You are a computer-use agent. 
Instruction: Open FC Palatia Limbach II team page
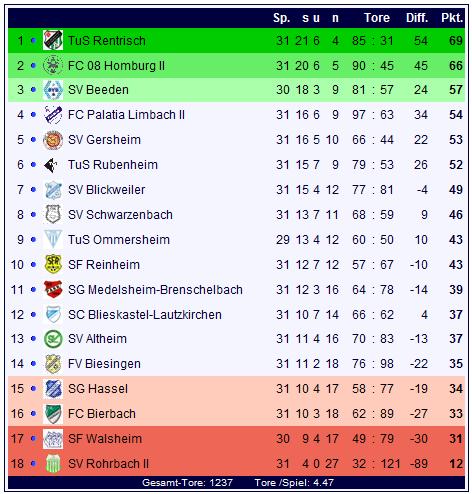126,115
